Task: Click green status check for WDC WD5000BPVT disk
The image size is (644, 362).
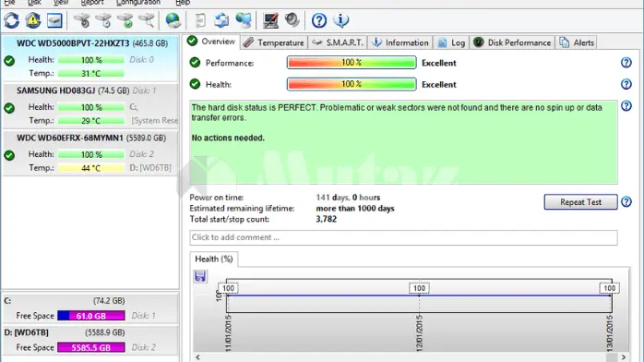Action: click(x=9, y=61)
